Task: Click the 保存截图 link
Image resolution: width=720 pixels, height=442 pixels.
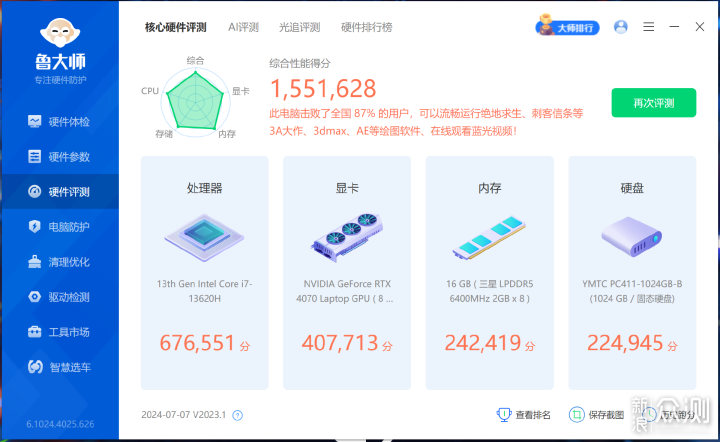Action: tap(596, 415)
